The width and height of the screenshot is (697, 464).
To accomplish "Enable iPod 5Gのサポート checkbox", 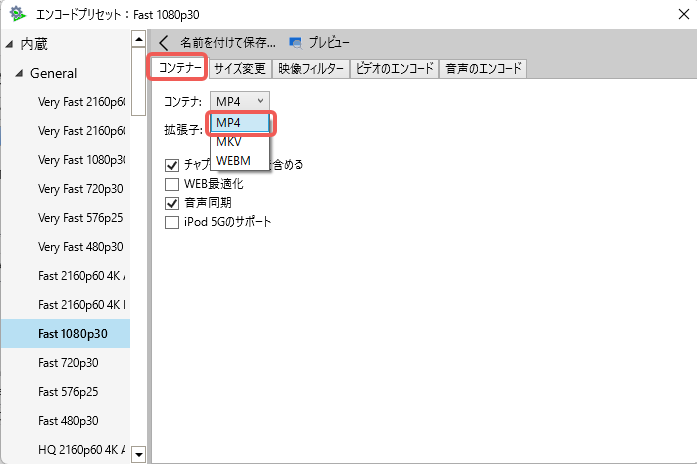I will click(172, 222).
